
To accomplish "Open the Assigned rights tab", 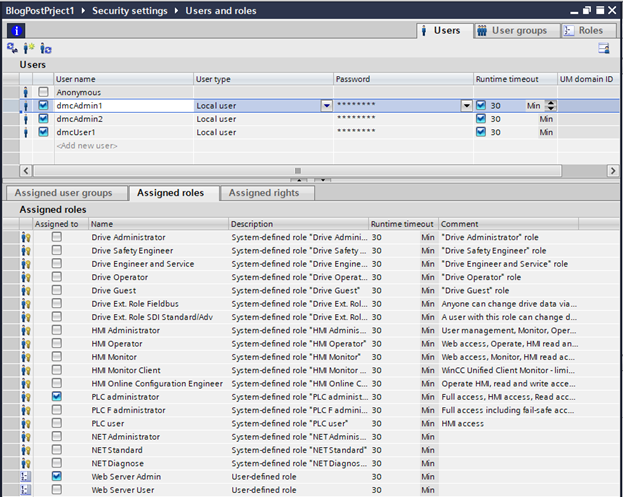I will pos(264,193).
